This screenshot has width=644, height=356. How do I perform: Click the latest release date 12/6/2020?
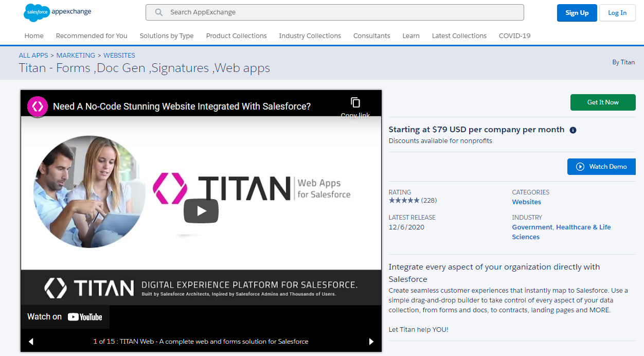(406, 227)
